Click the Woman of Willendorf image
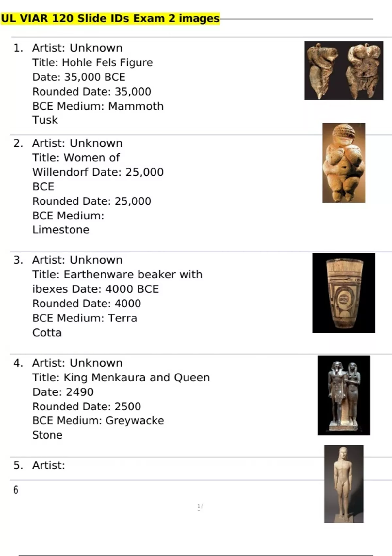This screenshot has width=392, height=556. [x=344, y=163]
